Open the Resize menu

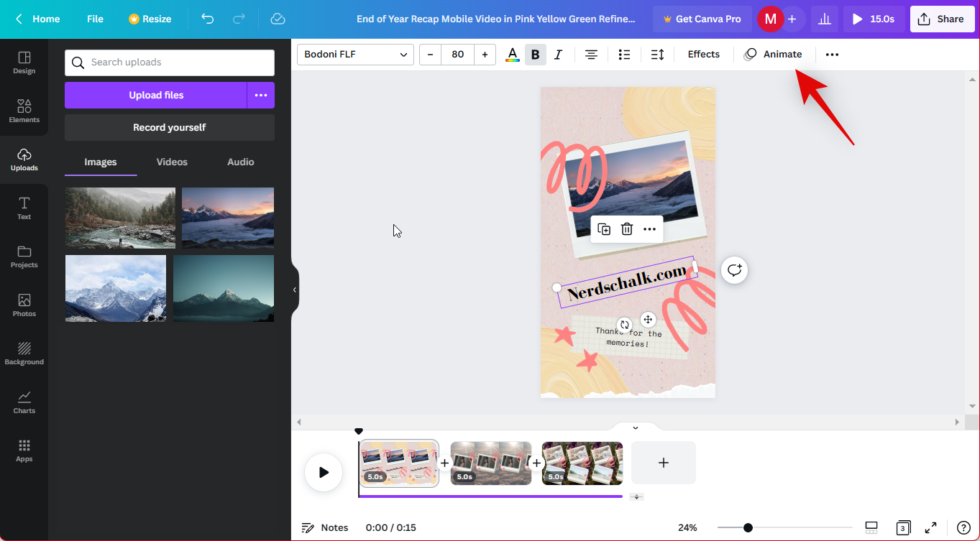pyautogui.click(x=150, y=19)
